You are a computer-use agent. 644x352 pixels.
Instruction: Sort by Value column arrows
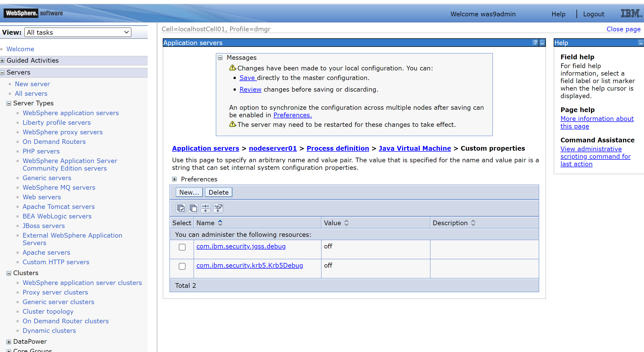point(346,223)
